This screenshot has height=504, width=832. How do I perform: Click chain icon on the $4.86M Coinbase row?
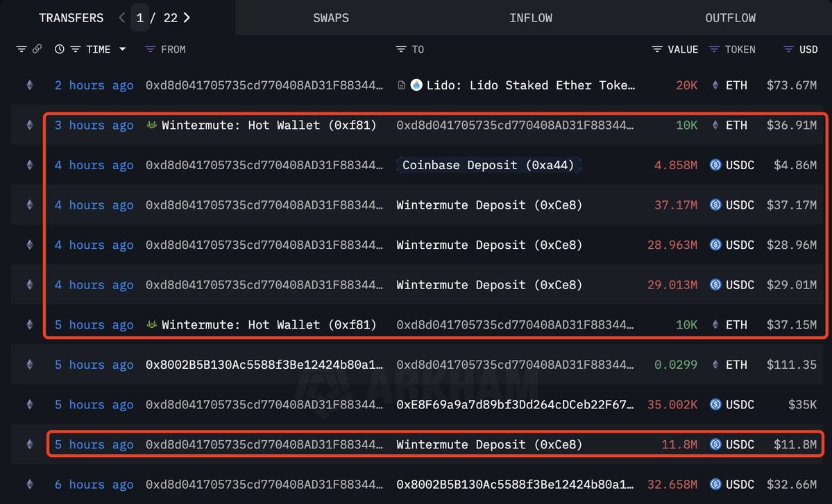click(30, 165)
